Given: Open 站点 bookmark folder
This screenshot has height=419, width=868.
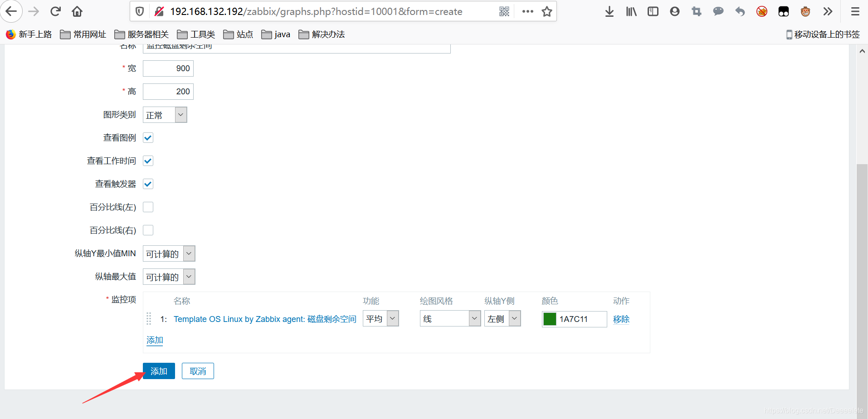Looking at the screenshot, I should tap(238, 34).
